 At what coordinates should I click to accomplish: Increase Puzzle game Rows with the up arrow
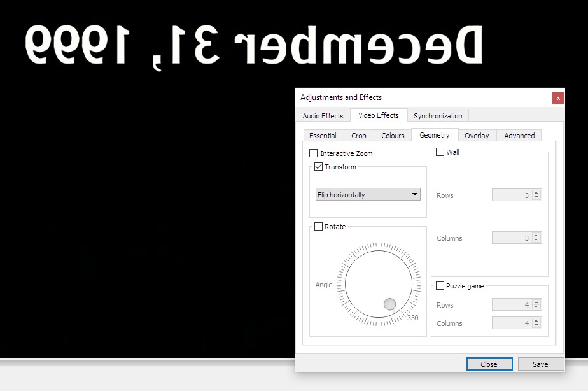536,302
